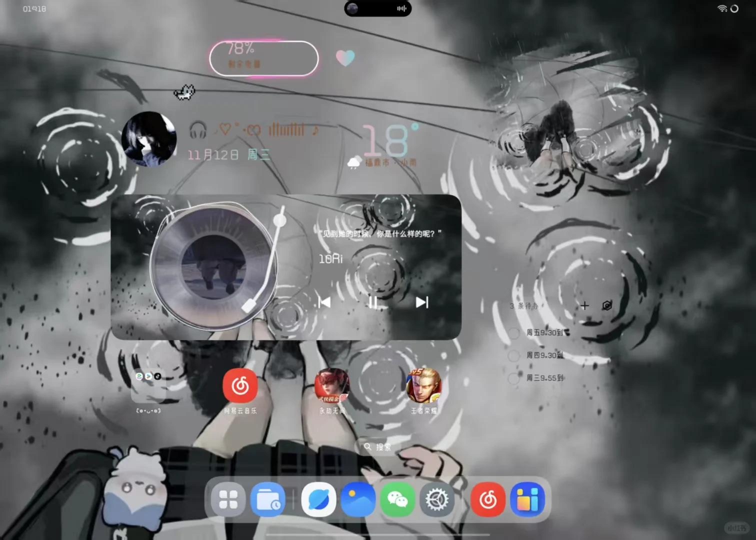Open the 78% battery widget
Viewport: 756px width, 540px height.
coord(264,58)
